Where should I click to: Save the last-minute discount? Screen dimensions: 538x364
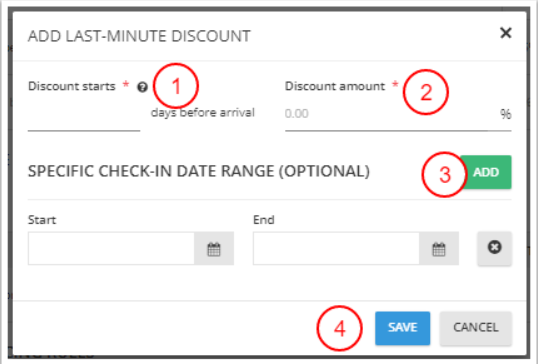(x=402, y=328)
